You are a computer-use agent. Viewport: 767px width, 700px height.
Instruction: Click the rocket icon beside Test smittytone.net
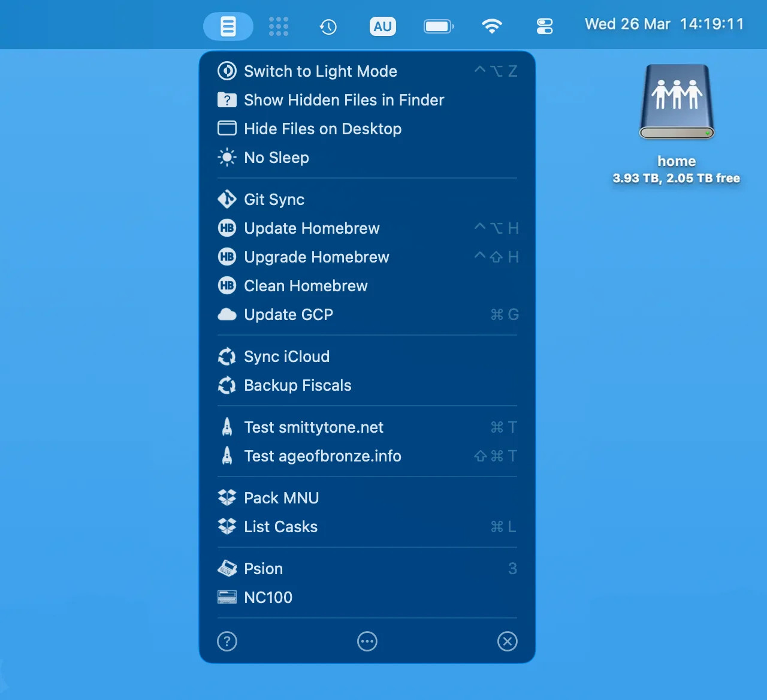coord(227,427)
